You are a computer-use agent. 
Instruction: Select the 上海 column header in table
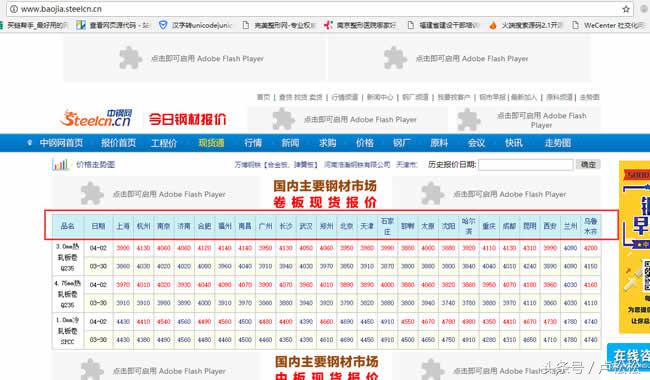point(123,226)
